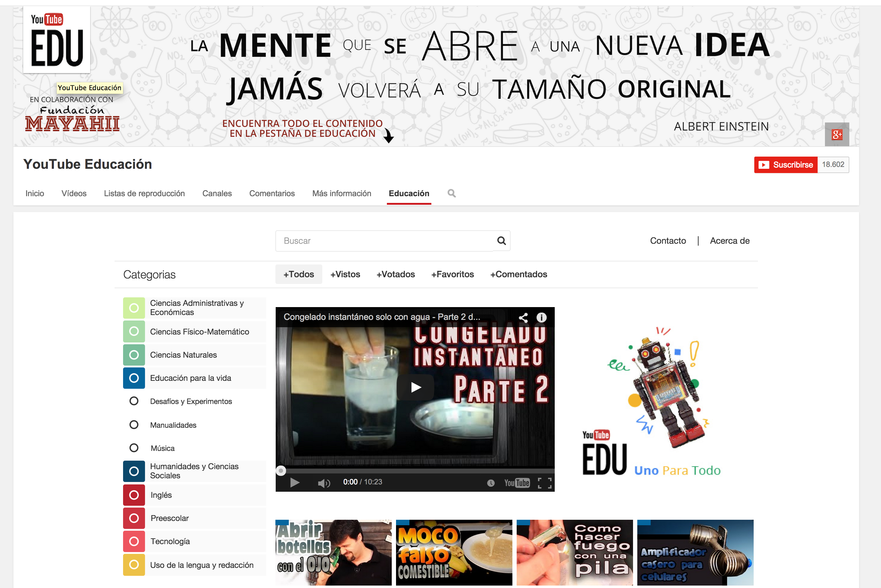881x588 pixels.
Task: Click the Buscar search magnifier button
Action: click(501, 241)
